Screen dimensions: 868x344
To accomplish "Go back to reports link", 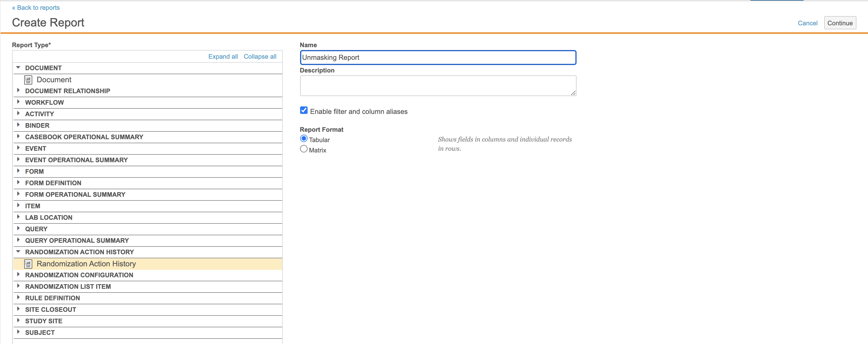I will [x=36, y=7].
